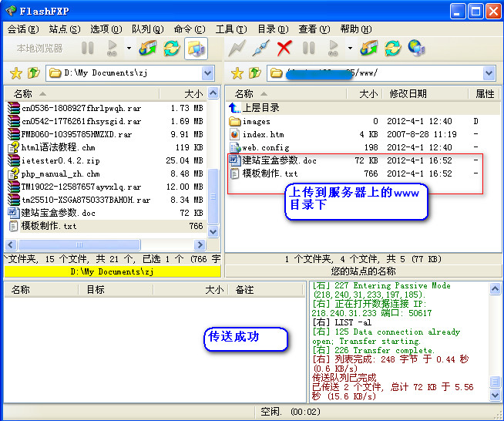Screen dimensions: 504x421
Task: Click the red X Abort icon
Action: 284,48
